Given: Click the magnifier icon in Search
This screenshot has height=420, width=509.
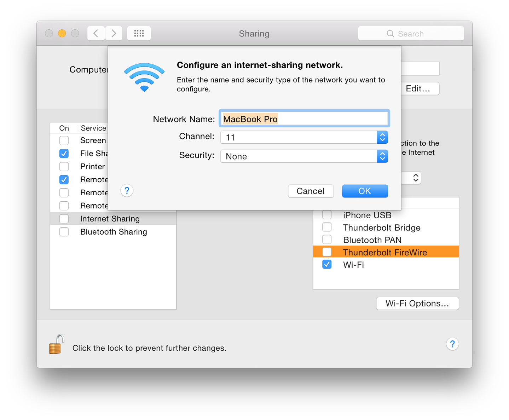Looking at the screenshot, I should pyautogui.click(x=391, y=34).
